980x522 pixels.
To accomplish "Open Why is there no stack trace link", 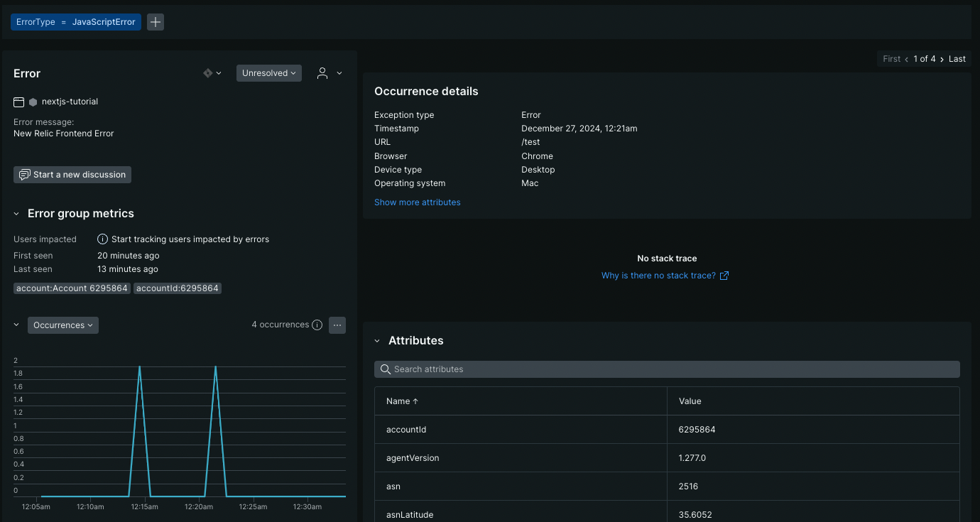I will click(x=665, y=276).
